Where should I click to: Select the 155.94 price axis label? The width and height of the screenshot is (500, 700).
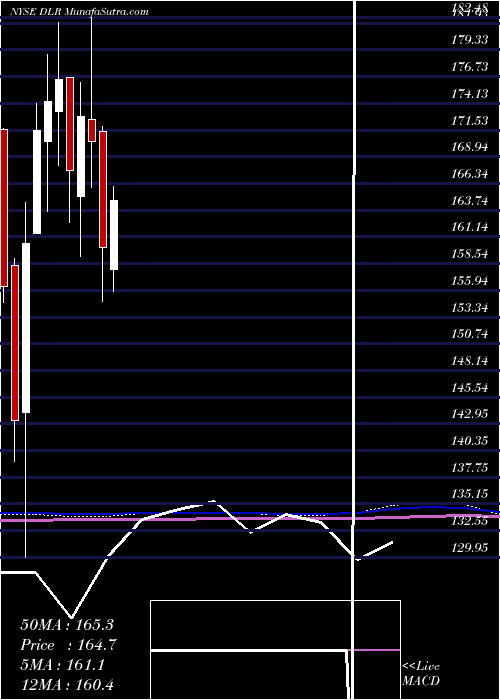coord(468,281)
